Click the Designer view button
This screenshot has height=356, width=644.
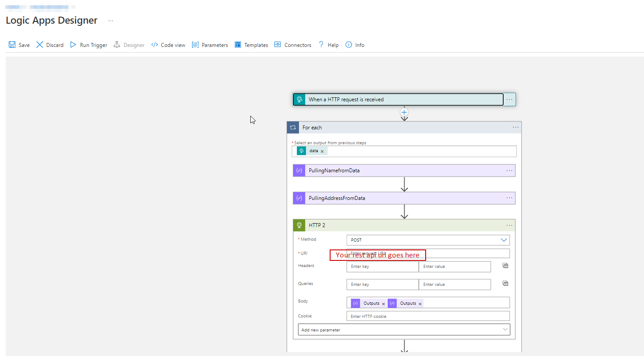coord(129,45)
